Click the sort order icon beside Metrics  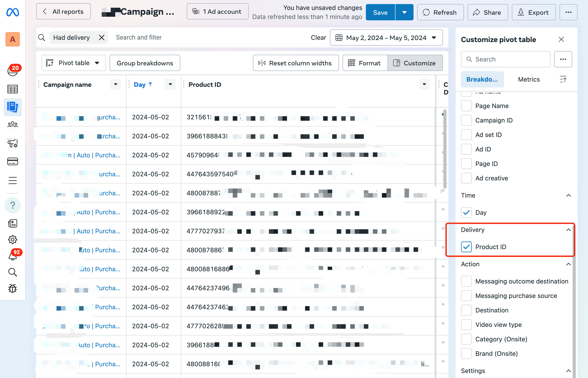pyautogui.click(x=563, y=79)
